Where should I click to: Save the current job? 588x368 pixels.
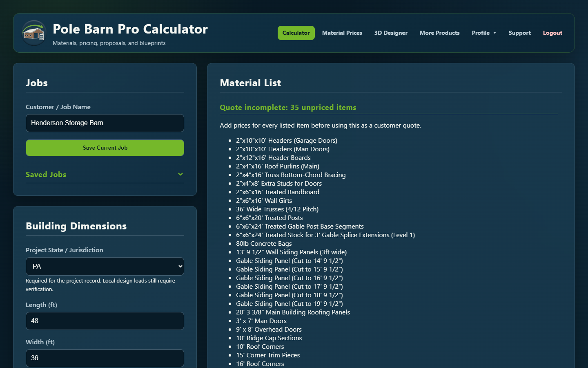click(x=105, y=148)
